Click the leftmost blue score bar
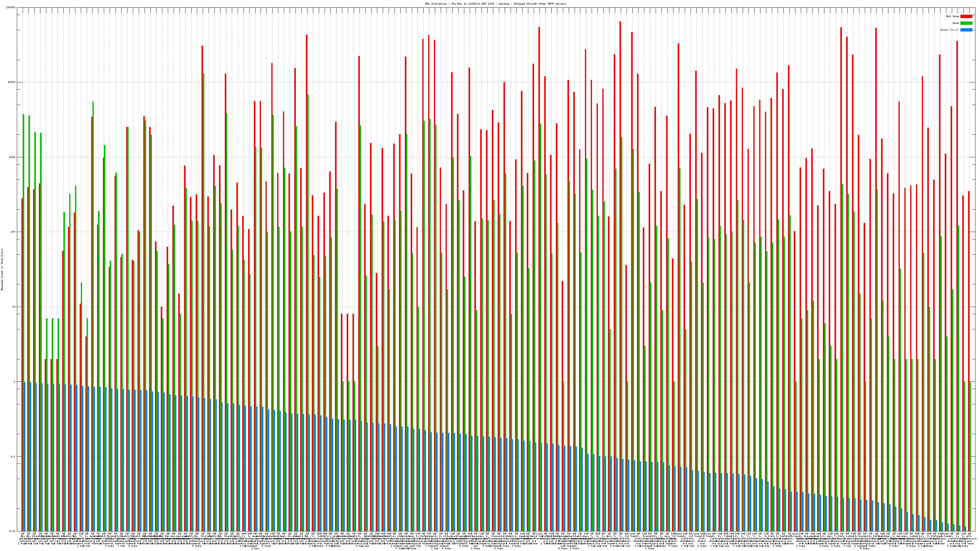The width and height of the screenshot is (980, 551). (25, 456)
